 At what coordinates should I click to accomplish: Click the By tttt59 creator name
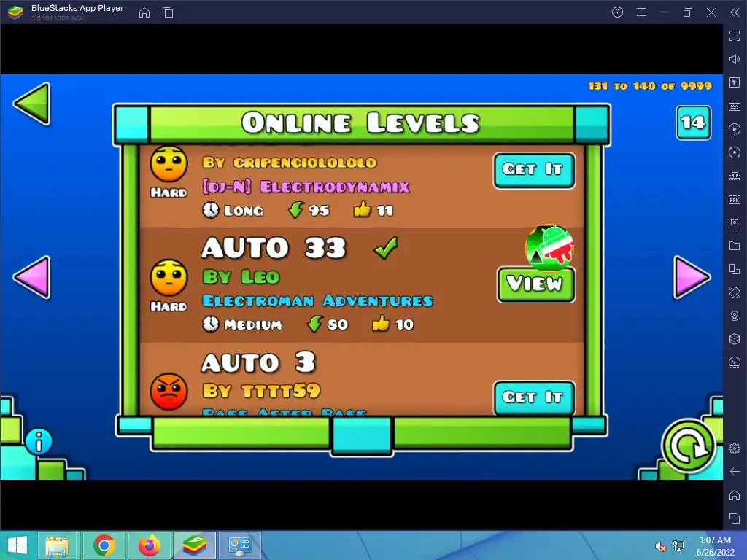261,391
